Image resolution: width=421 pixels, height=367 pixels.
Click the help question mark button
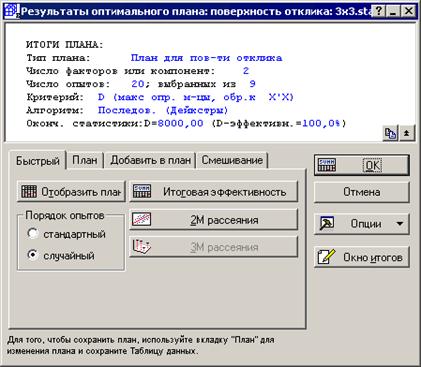pyautogui.click(x=379, y=11)
